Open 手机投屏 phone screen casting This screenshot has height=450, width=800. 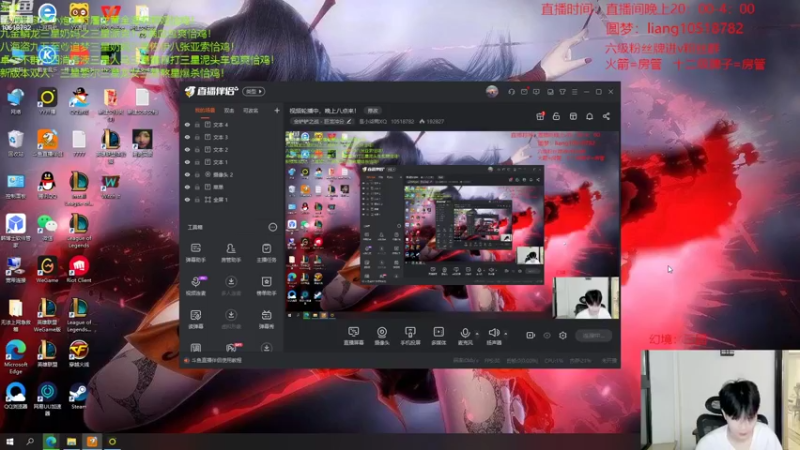410,336
